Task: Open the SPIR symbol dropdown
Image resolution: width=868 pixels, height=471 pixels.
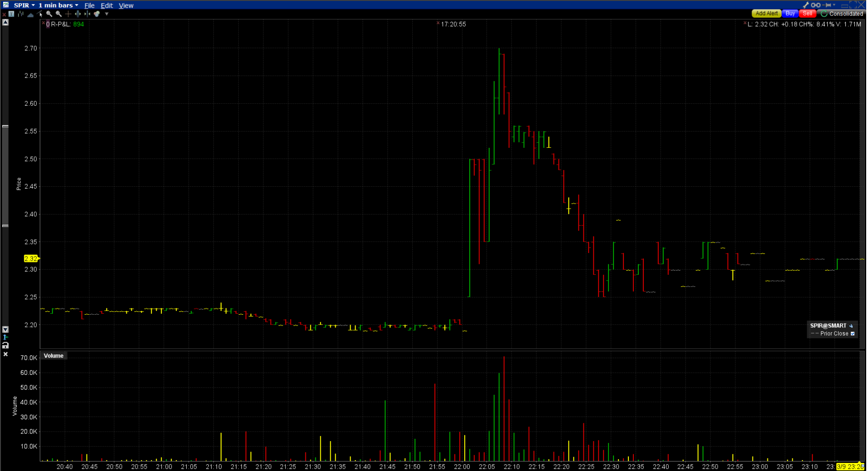Action: coord(24,5)
